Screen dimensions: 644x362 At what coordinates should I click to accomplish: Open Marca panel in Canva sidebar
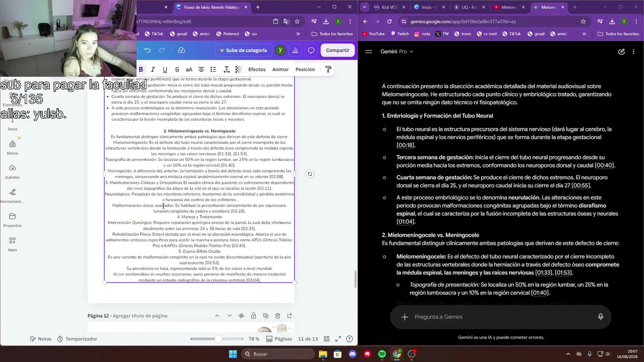[x=12, y=147]
